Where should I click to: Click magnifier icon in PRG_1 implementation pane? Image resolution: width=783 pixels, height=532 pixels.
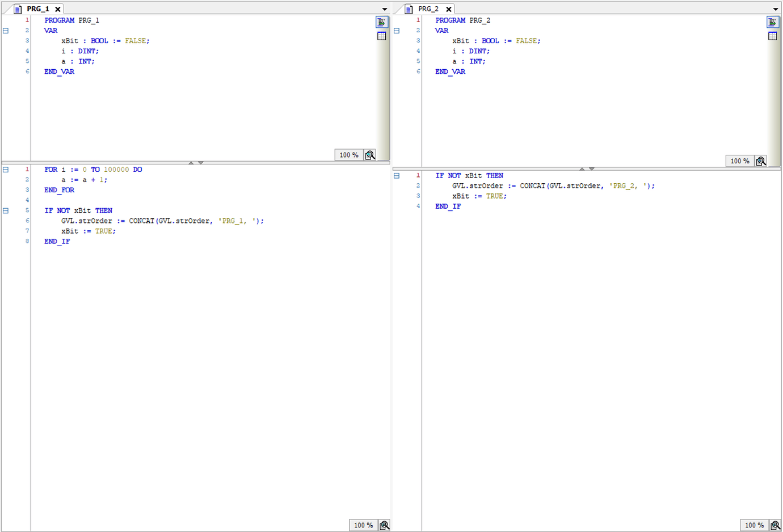coord(384,525)
